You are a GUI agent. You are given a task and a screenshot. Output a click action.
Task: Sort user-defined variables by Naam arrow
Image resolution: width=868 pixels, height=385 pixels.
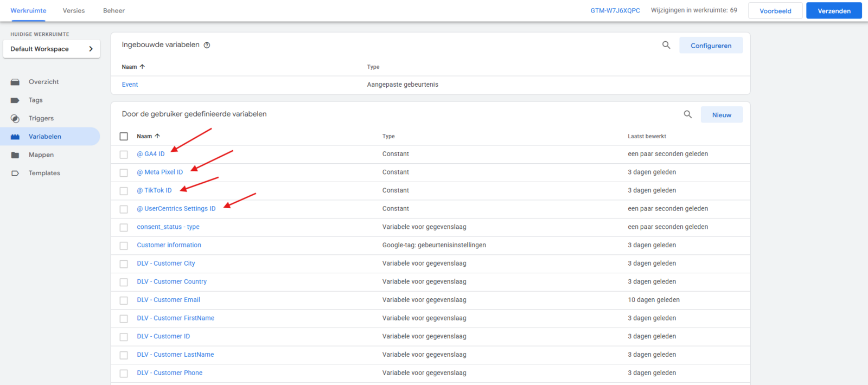(x=157, y=136)
